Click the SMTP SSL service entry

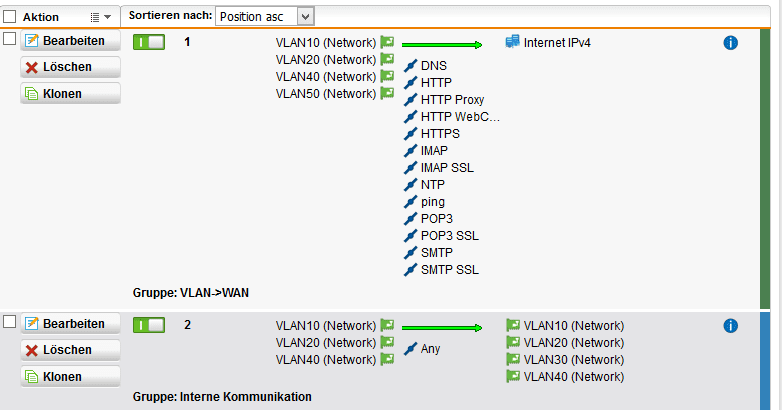click(x=449, y=269)
